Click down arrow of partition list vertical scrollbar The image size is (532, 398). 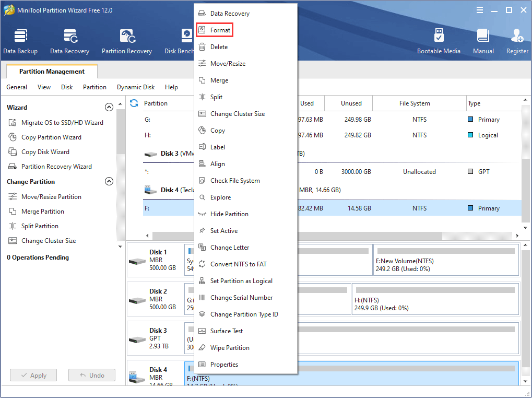[525, 228]
